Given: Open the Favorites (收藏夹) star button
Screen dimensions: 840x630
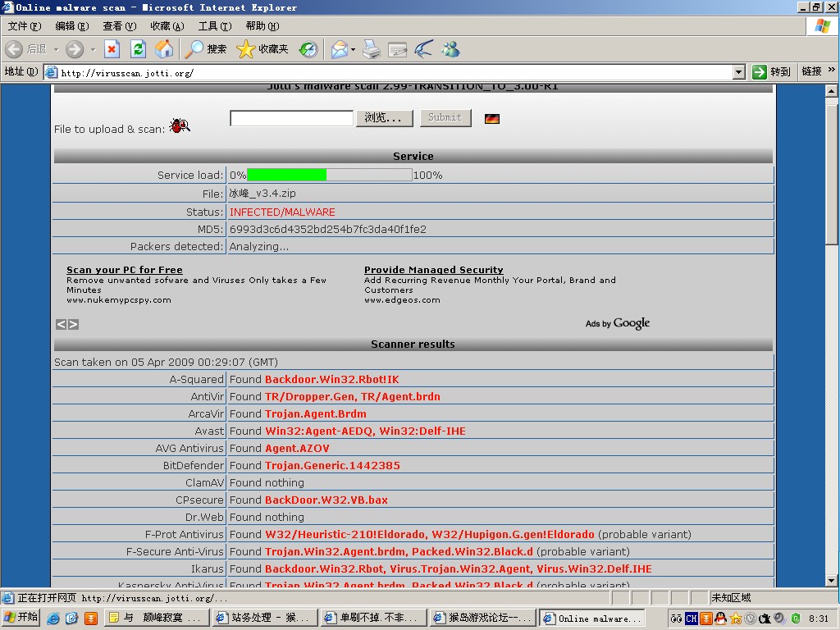Looking at the screenshot, I should coord(262,49).
